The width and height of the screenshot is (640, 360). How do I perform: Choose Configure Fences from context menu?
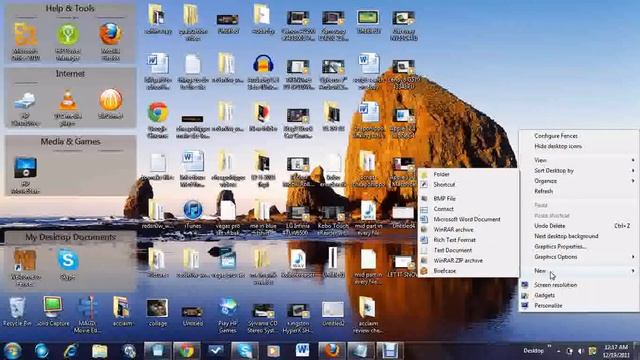tap(579, 136)
